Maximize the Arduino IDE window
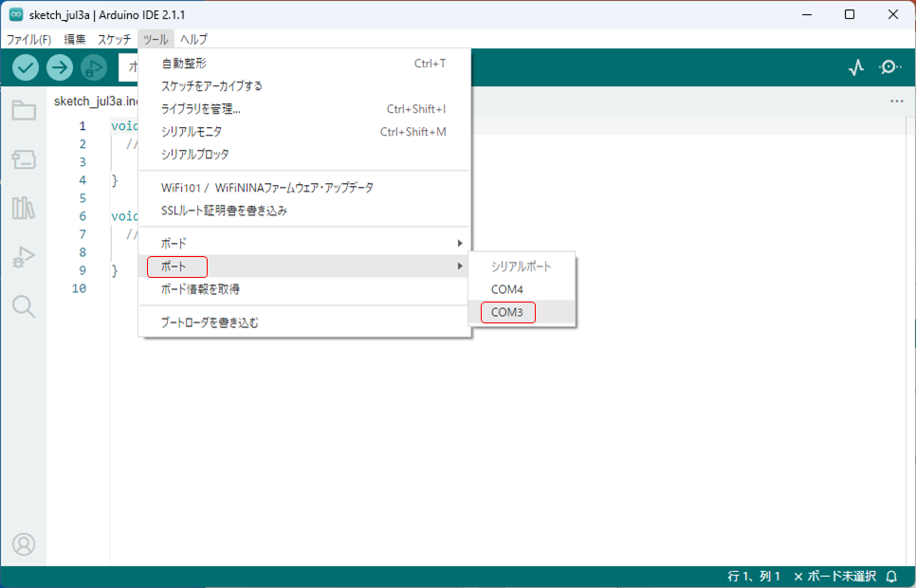The image size is (916, 588). click(x=850, y=14)
